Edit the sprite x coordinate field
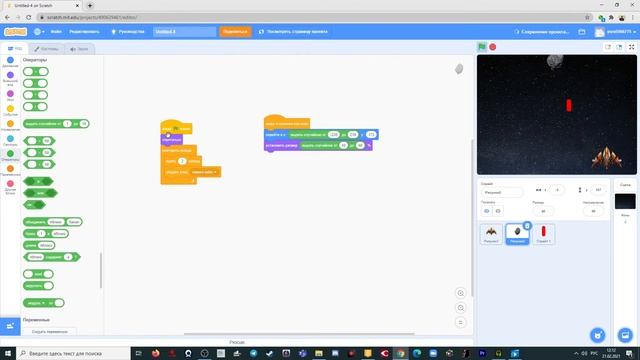 click(x=557, y=190)
